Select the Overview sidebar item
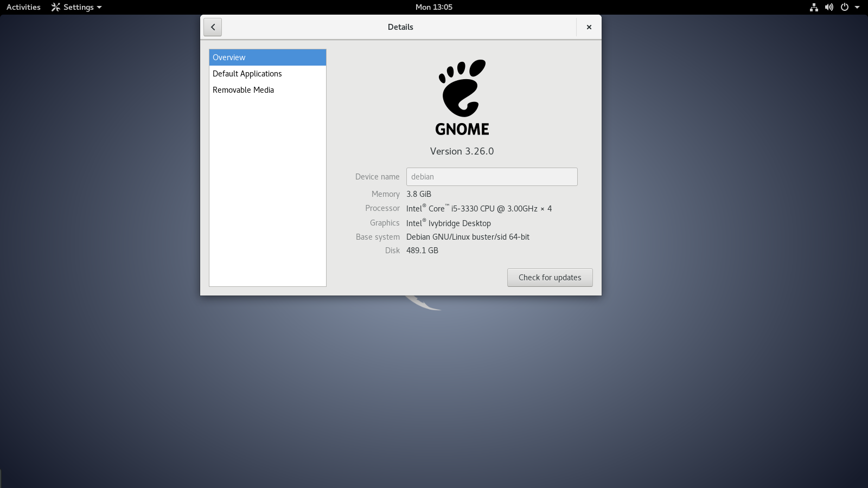Viewport: 868px width, 488px height. [267, 57]
